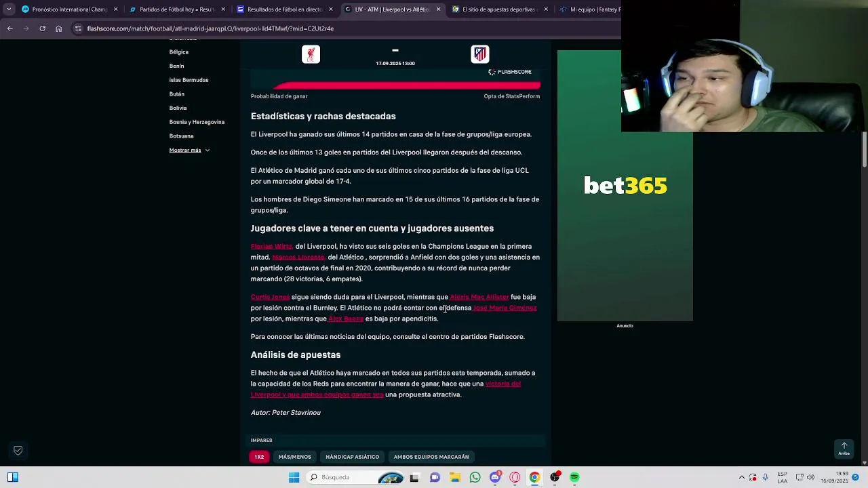Open Spotify from the taskbar
Image resolution: width=868 pixels, height=488 pixels.
[574, 477]
